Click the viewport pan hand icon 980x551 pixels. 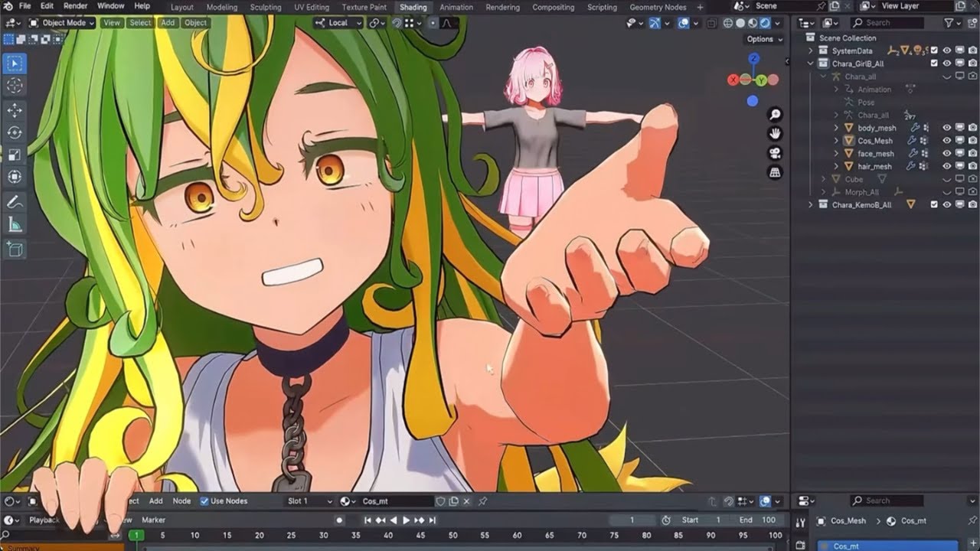coord(775,134)
